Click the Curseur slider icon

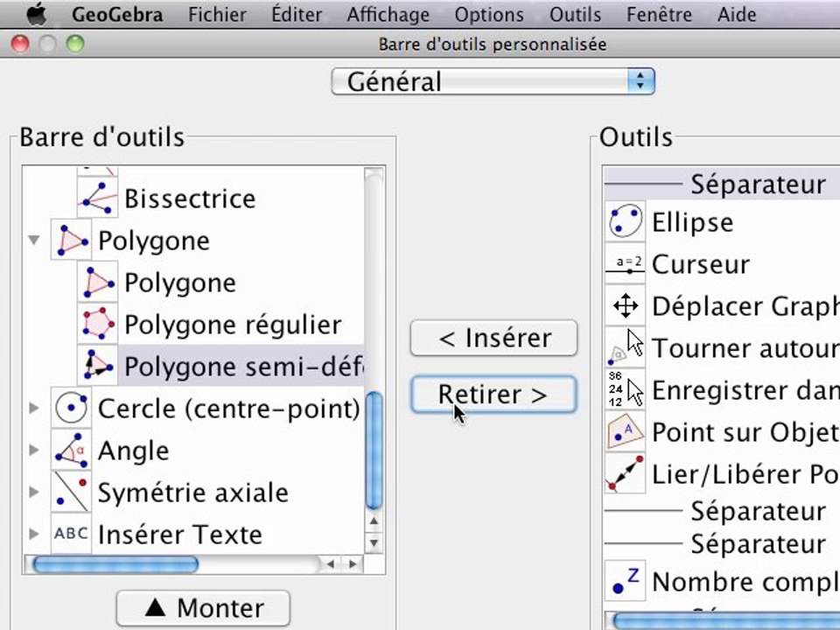click(625, 263)
